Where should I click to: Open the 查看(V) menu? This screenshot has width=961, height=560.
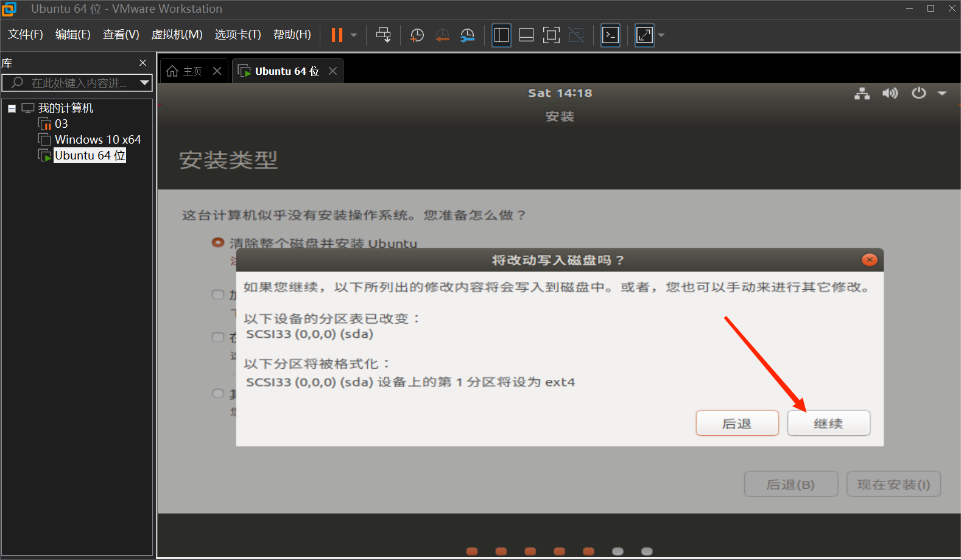pyautogui.click(x=121, y=35)
